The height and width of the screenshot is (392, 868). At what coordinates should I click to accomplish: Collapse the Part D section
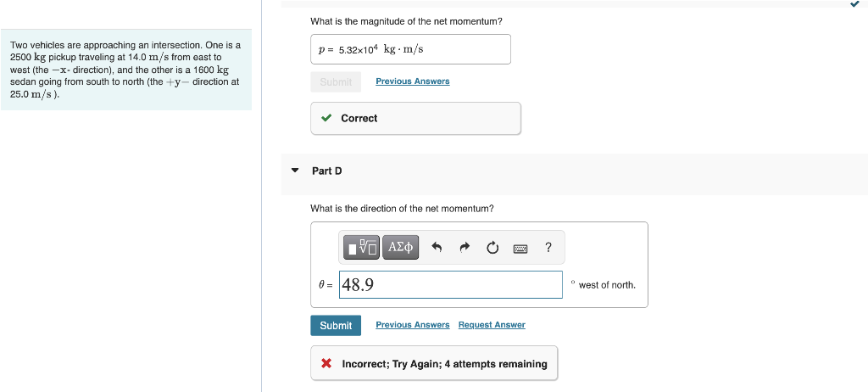coord(295,171)
